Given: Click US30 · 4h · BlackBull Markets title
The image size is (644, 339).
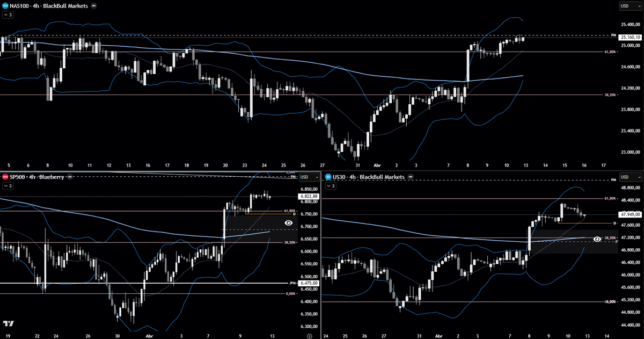Looking at the screenshot, I should point(369,177).
